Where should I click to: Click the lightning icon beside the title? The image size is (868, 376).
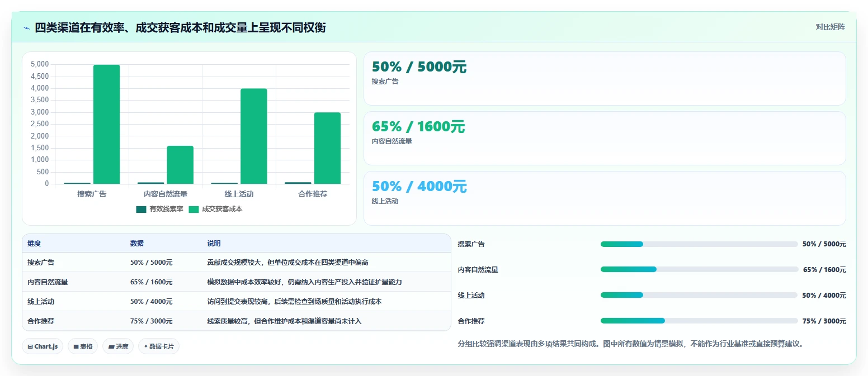click(x=26, y=28)
